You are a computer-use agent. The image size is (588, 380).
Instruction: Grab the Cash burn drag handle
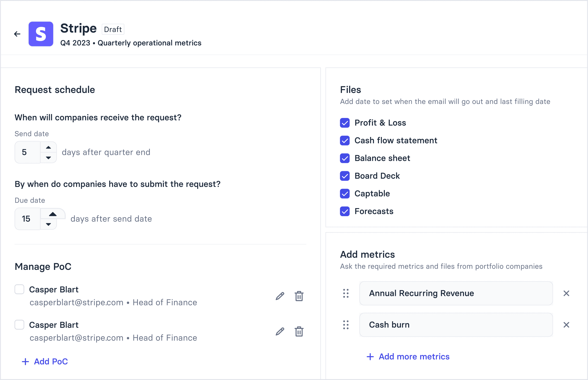click(x=346, y=325)
